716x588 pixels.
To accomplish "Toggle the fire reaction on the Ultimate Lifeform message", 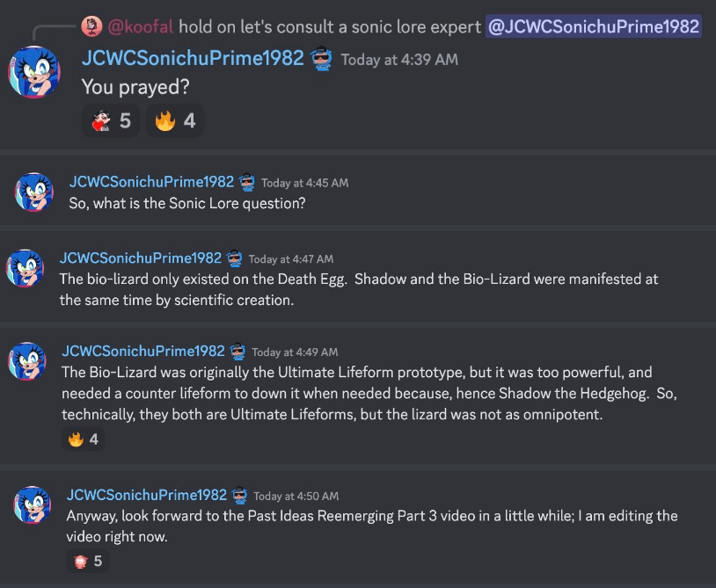I will 83,439.
